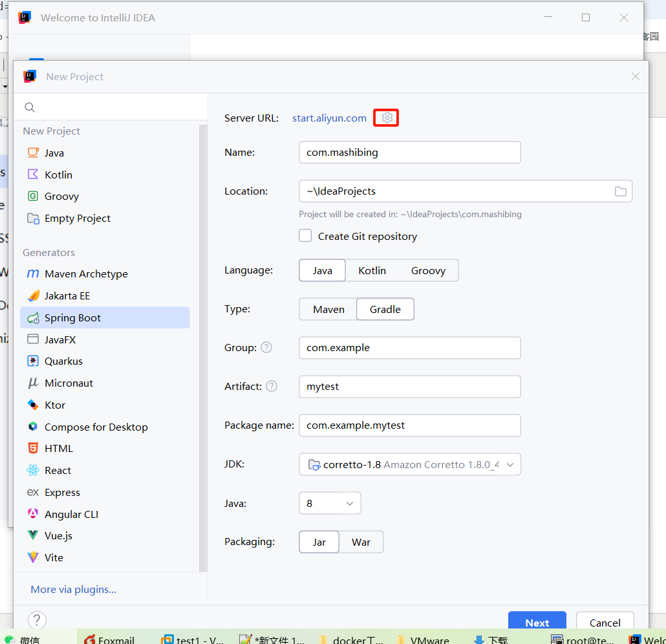Open Foxmail from the taskbar
This screenshot has width=666, height=644.
click(x=109, y=639)
